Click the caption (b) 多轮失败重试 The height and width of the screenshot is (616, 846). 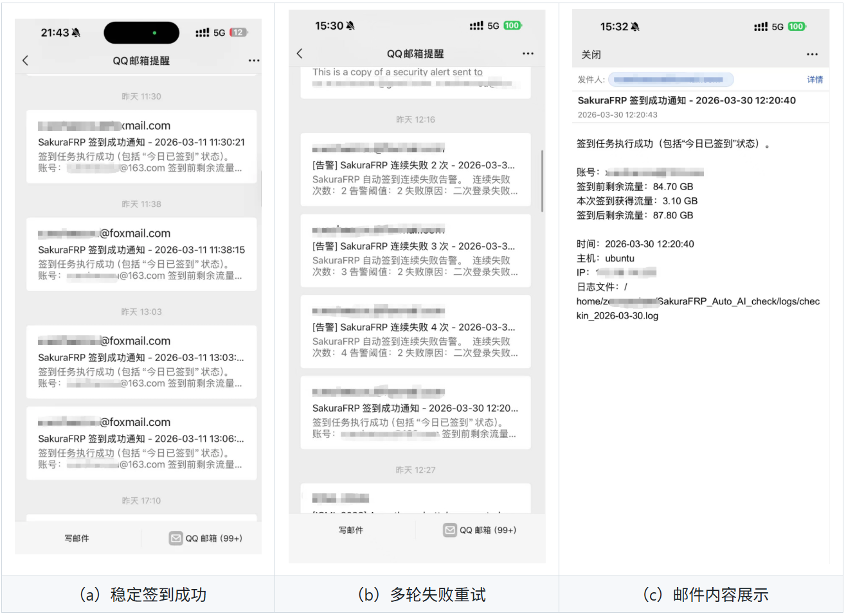(x=422, y=595)
